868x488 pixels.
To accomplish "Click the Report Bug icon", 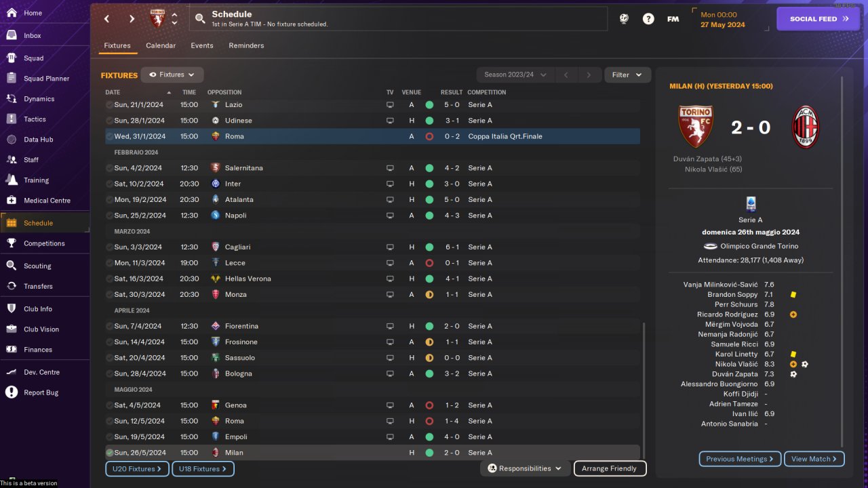I will [x=11, y=392].
